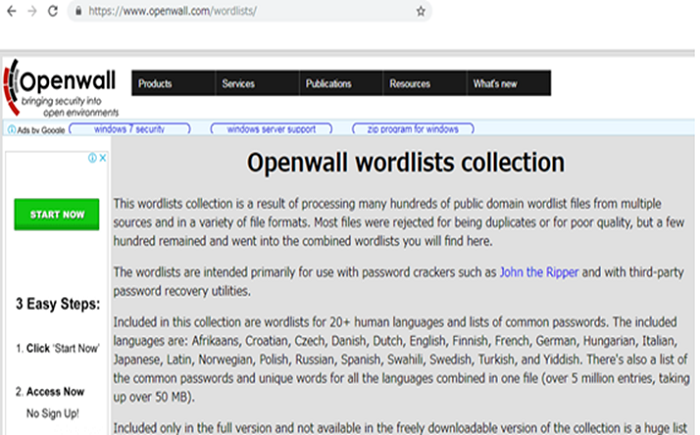Click the 'windows 7 security' ad link
This screenshot has width=700, height=435.
129,129
